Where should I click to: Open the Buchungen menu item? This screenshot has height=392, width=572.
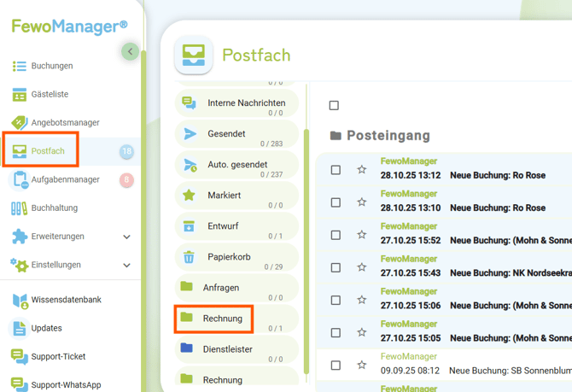pyautogui.click(x=52, y=66)
